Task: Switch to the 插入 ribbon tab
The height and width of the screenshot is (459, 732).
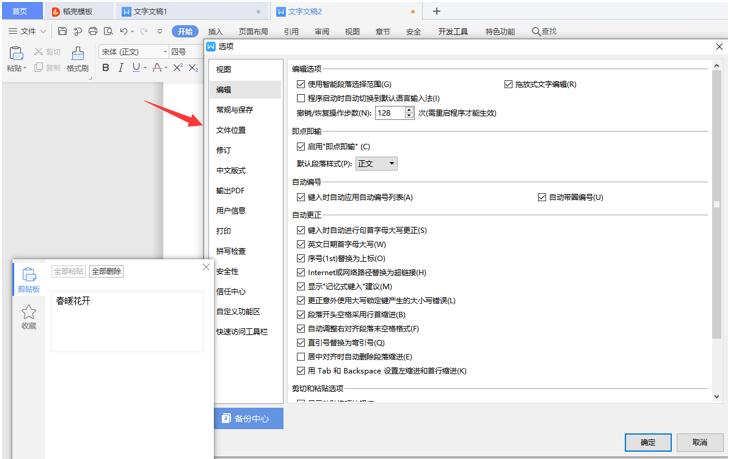Action: tap(215, 31)
